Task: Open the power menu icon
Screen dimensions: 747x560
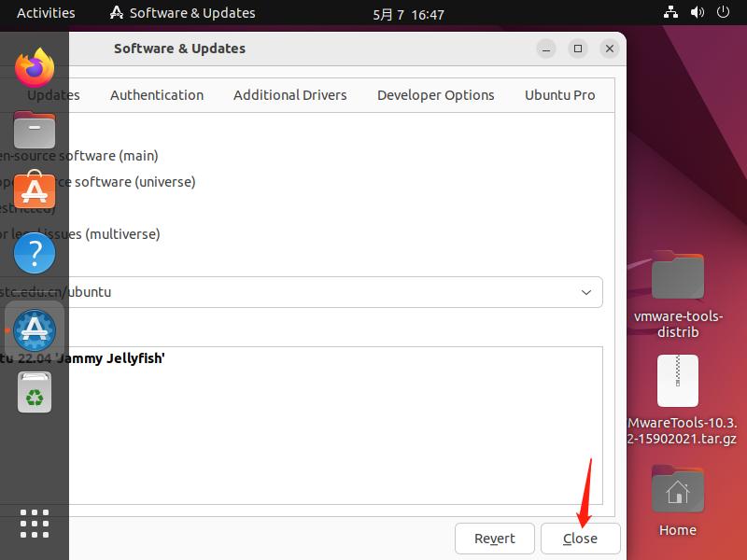Action: click(723, 12)
